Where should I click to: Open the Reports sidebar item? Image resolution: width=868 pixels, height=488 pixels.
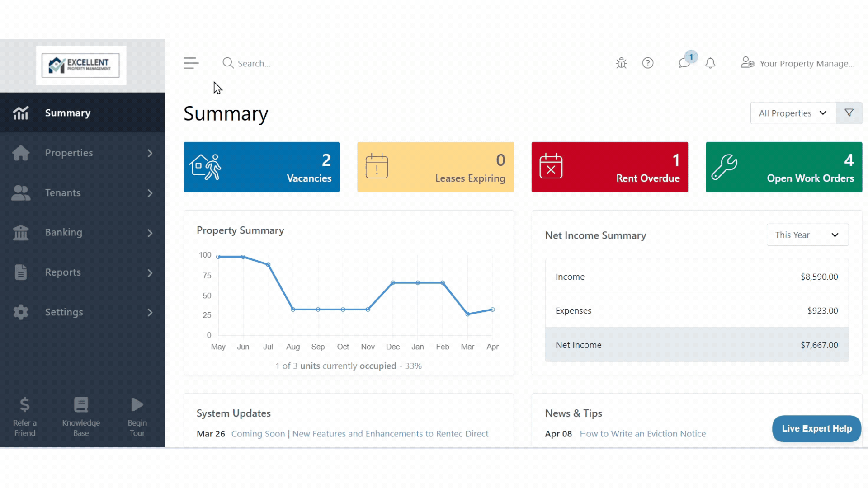83,272
